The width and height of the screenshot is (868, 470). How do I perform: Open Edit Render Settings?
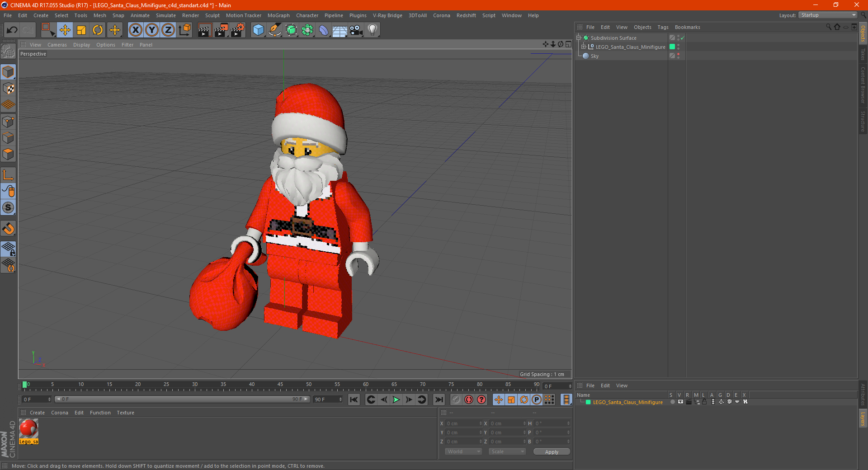tap(238, 30)
